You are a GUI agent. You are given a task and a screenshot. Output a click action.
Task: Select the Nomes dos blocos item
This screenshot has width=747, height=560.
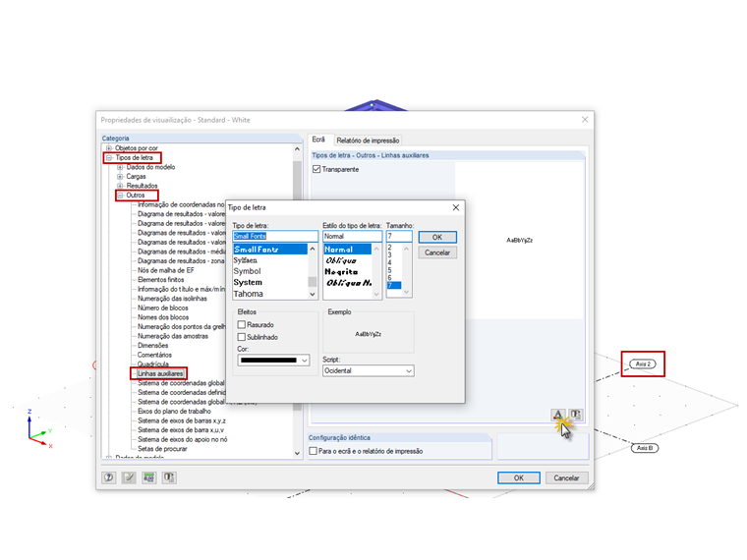163,317
